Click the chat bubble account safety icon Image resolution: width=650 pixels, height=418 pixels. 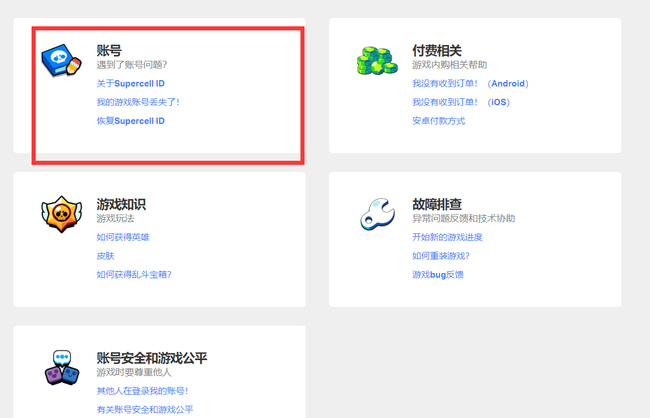(x=61, y=367)
